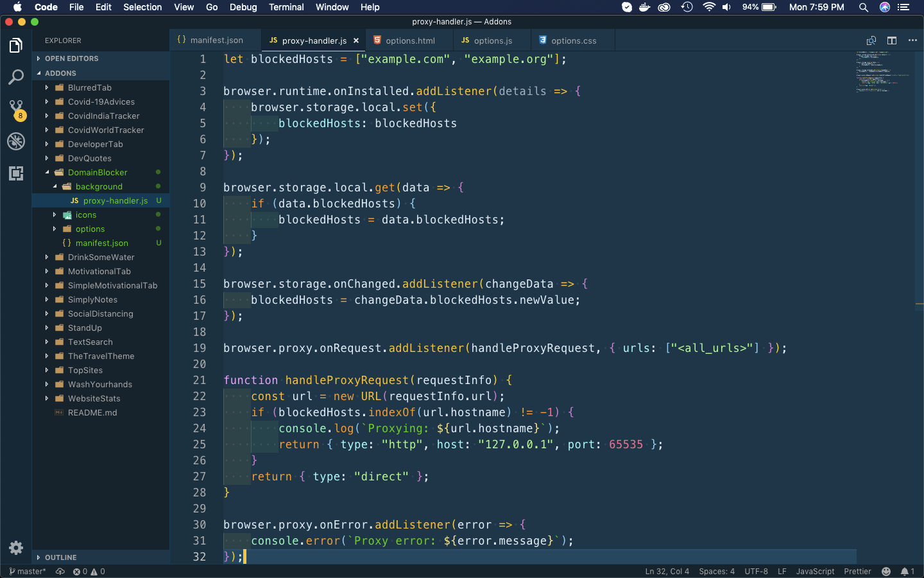Open manifest.json in the explorer tree
The width and height of the screenshot is (924, 578).
pos(101,243)
